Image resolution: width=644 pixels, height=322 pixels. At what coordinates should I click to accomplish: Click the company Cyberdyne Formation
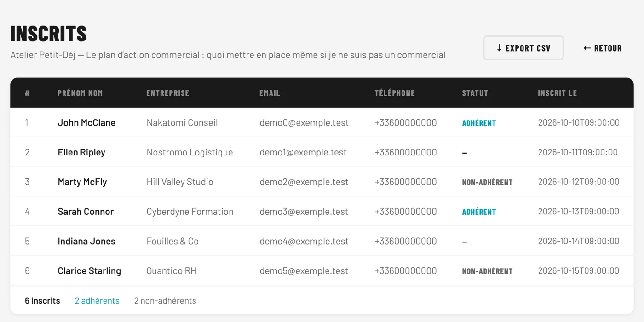tap(190, 212)
